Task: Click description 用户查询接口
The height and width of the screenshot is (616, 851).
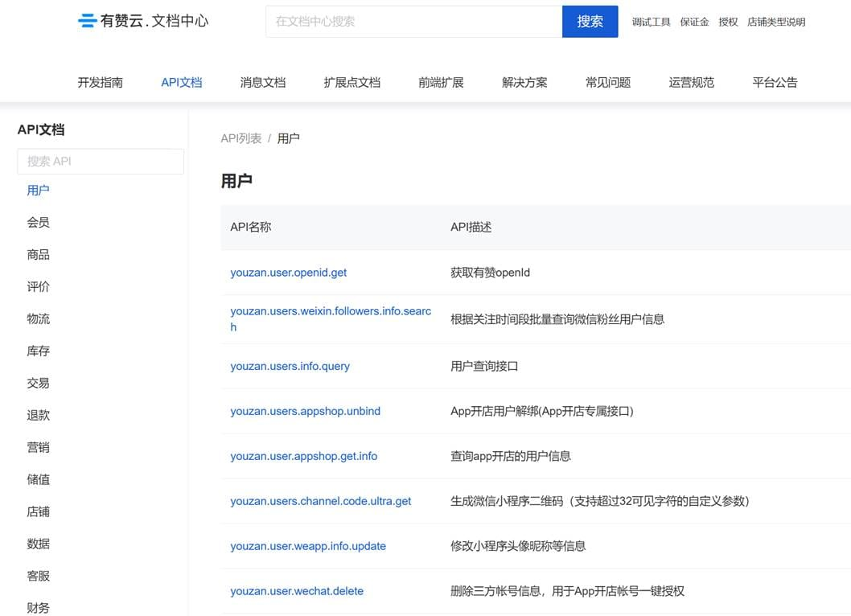Action: pos(484,367)
